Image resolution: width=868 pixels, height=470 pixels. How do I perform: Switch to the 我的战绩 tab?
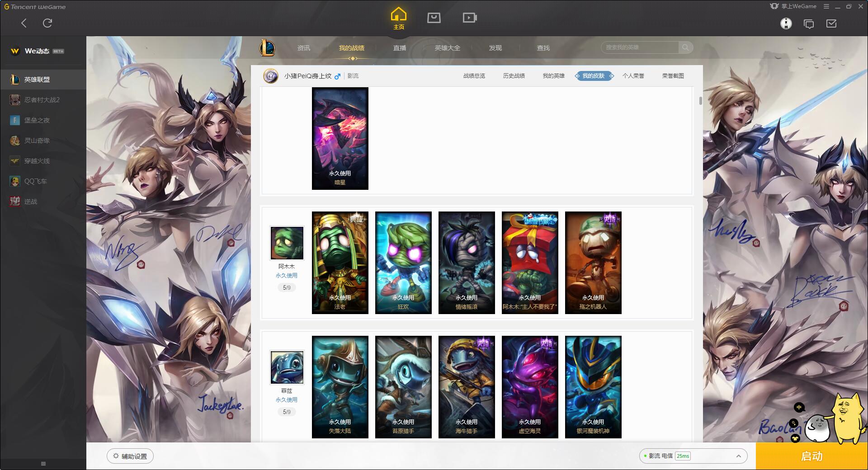(x=352, y=48)
